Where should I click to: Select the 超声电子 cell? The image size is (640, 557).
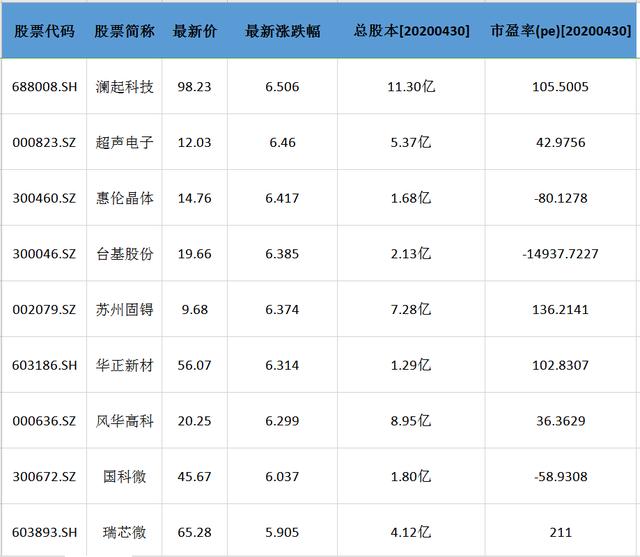point(124,142)
